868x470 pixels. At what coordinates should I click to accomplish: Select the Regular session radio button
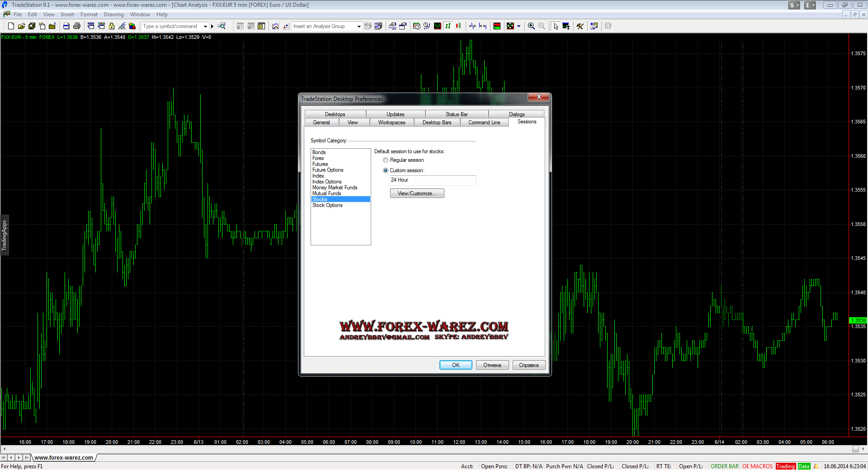click(386, 160)
